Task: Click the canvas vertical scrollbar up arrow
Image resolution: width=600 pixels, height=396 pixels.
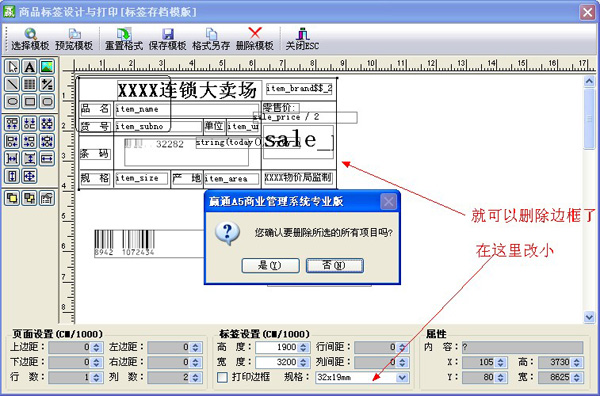Action: pos(589,81)
